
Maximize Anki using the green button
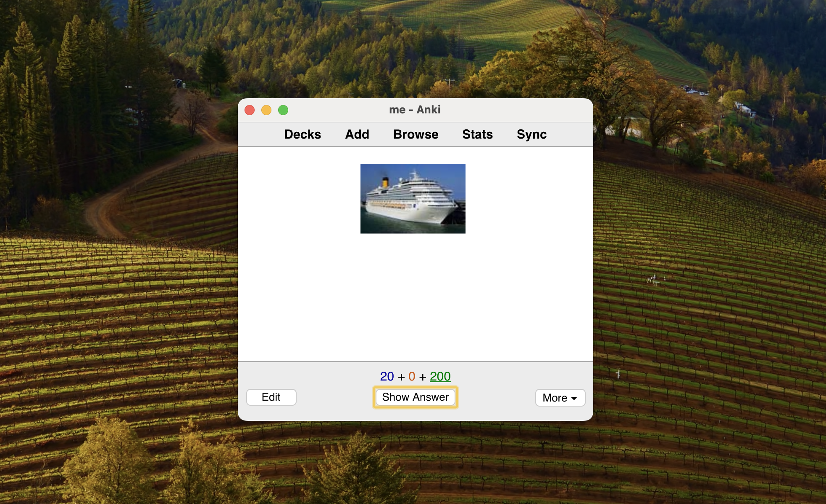click(x=283, y=110)
